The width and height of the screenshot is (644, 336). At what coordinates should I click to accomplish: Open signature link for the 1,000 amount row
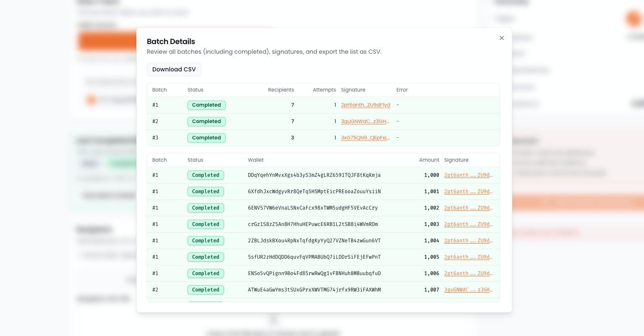coord(468,175)
